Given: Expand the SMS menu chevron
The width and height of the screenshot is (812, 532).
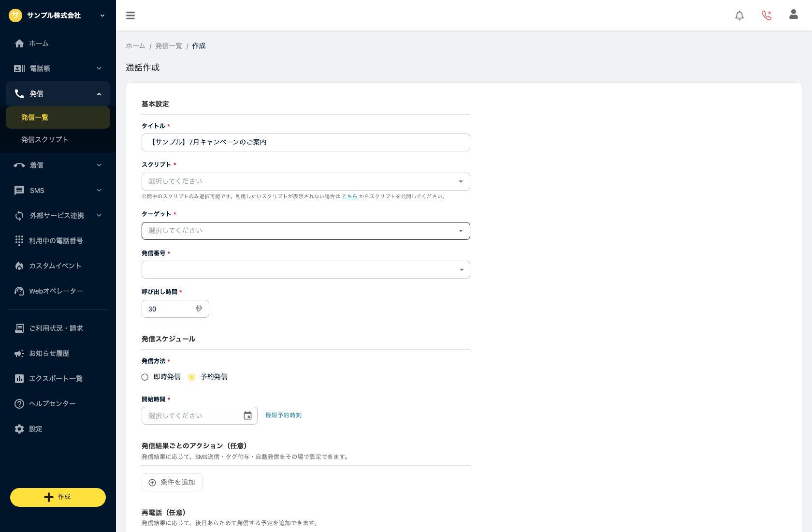Looking at the screenshot, I should coord(99,191).
